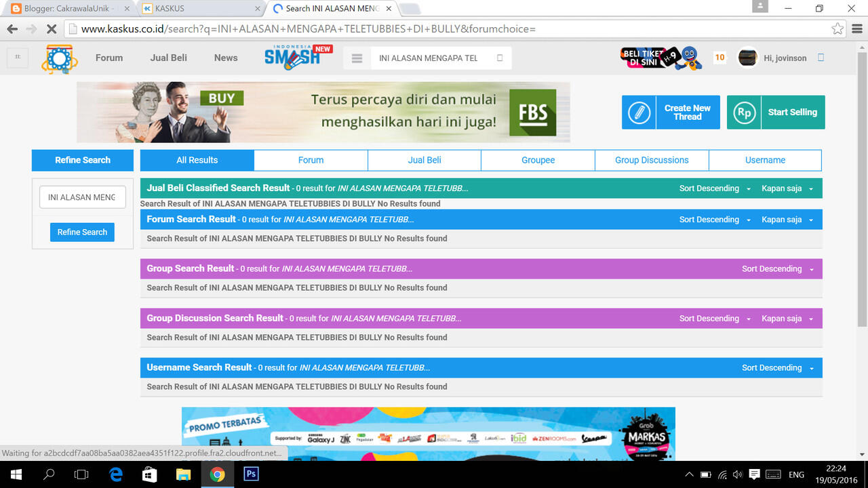Open the search category menu icon
This screenshot has width=868, height=488.
[357, 58]
